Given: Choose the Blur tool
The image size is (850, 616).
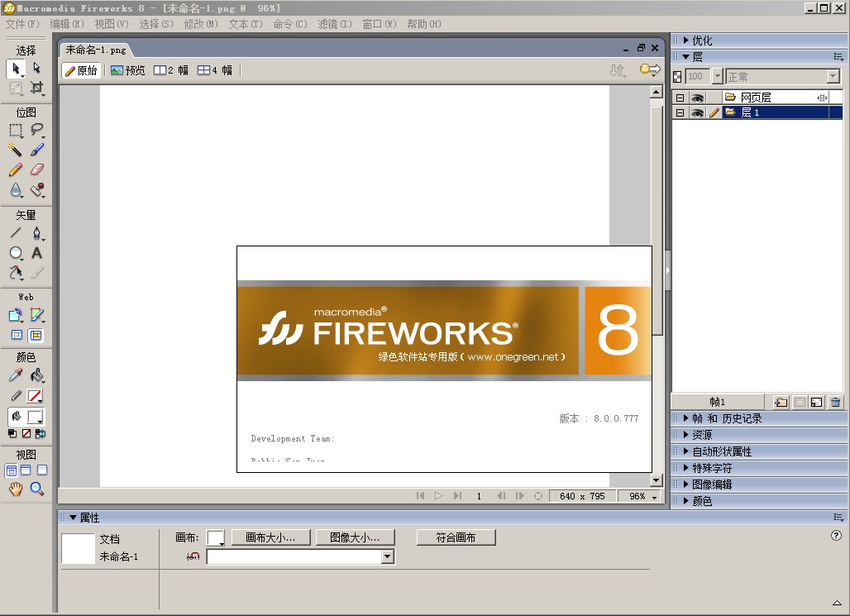Looking at the screenshot, I should tap(16, 190).
